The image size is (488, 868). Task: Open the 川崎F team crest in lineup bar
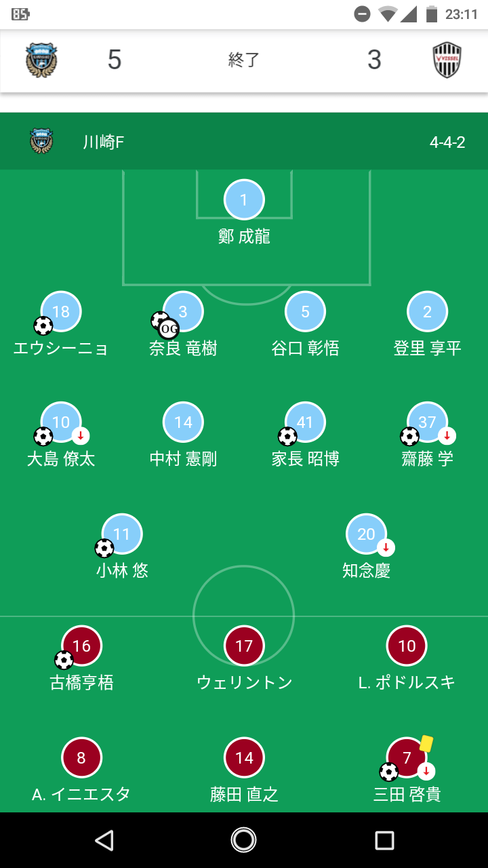[41, 142]
